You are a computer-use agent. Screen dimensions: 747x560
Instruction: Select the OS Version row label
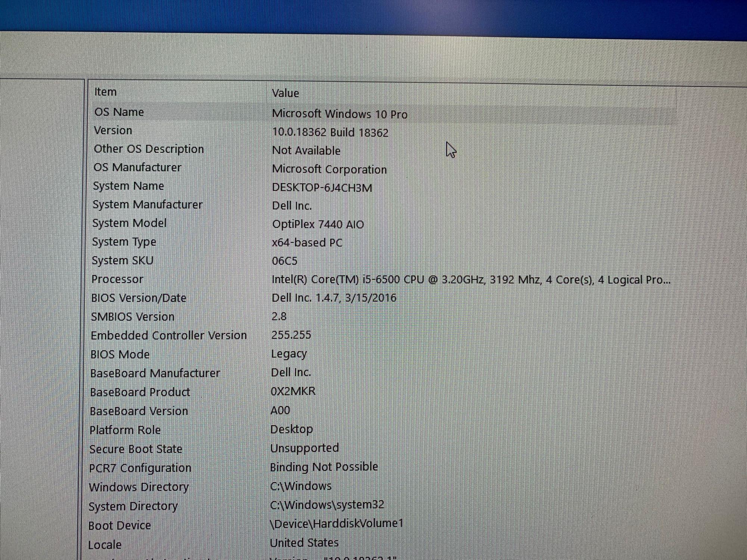113,130
